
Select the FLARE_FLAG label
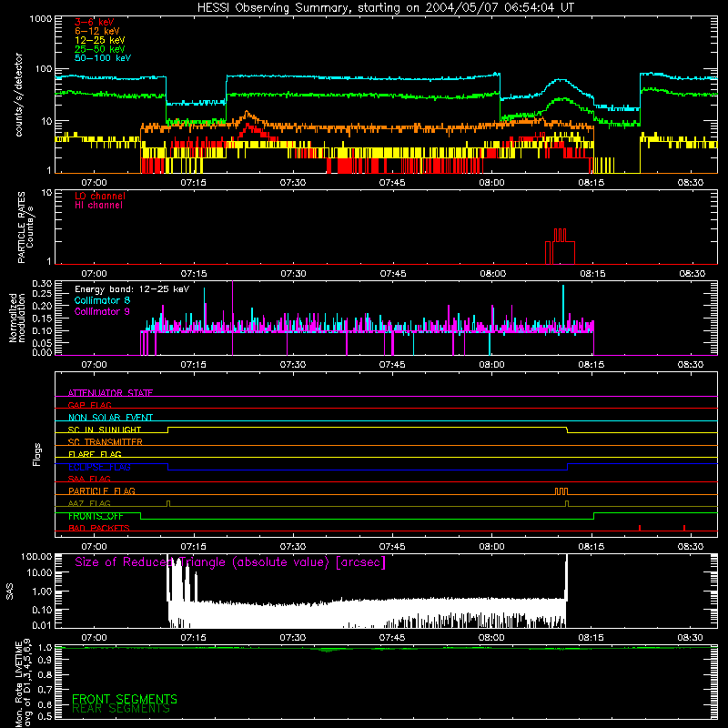point(95,454)
